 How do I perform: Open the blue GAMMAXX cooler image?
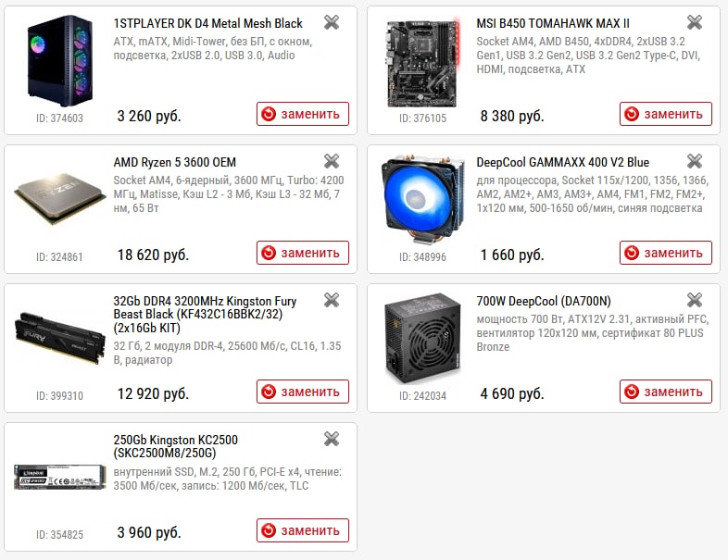coord(422,200)
